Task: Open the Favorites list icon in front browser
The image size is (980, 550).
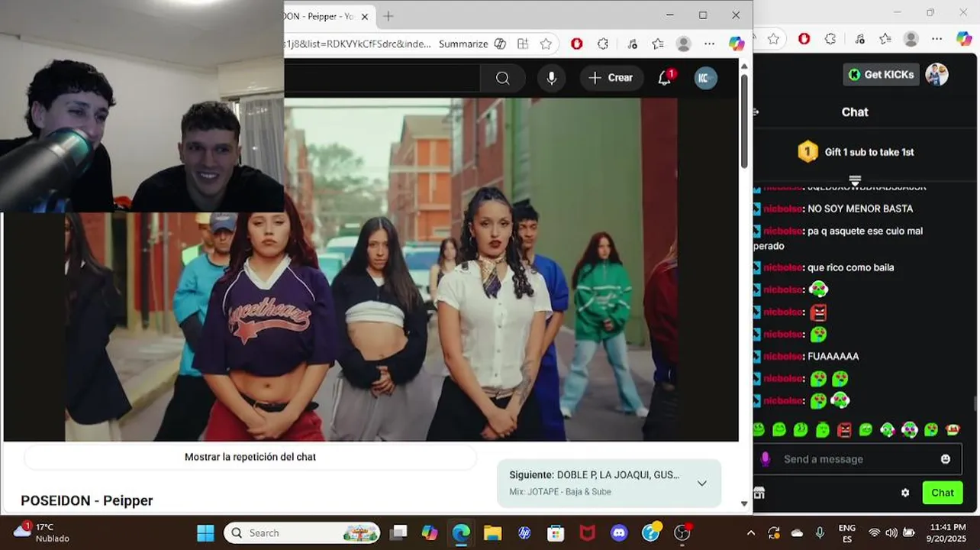Action: (658, 44)
